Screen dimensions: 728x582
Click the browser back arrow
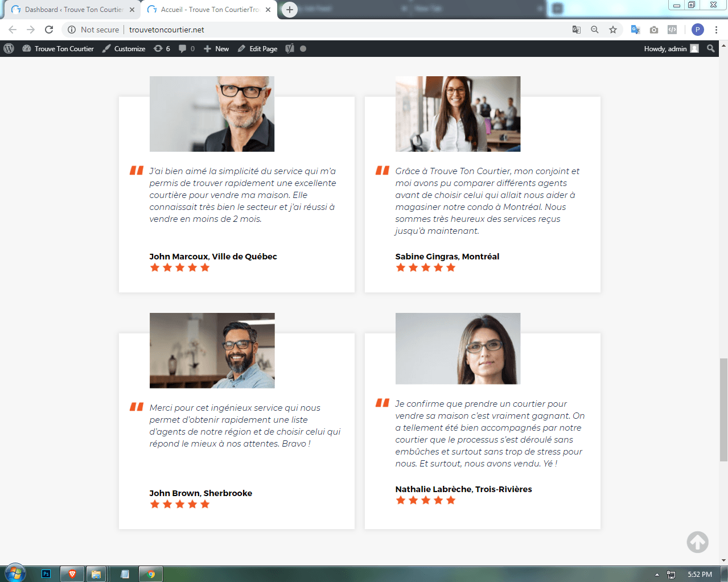pos(13,30)
